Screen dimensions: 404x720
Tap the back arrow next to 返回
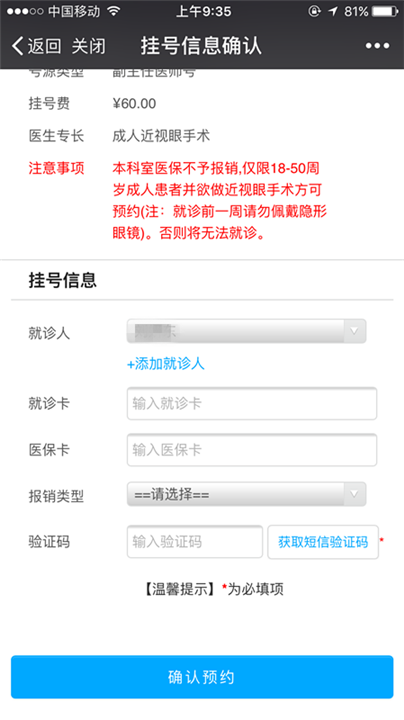[x=17, y=46]
